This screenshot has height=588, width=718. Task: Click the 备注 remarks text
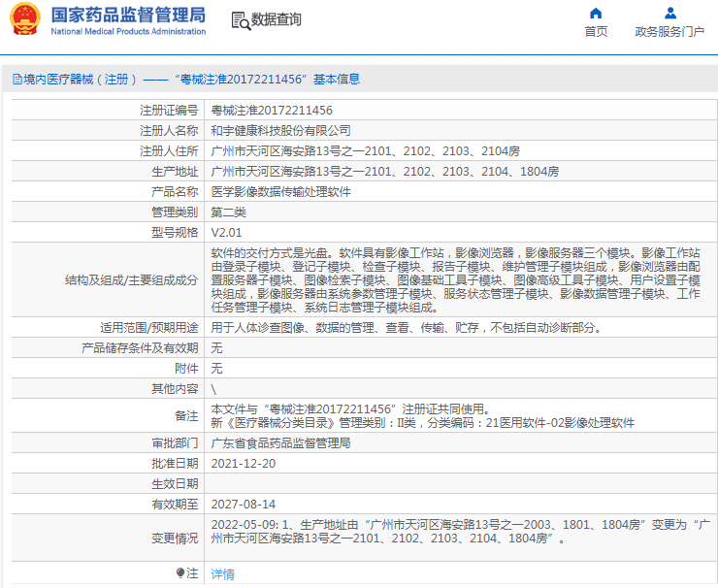423,416
